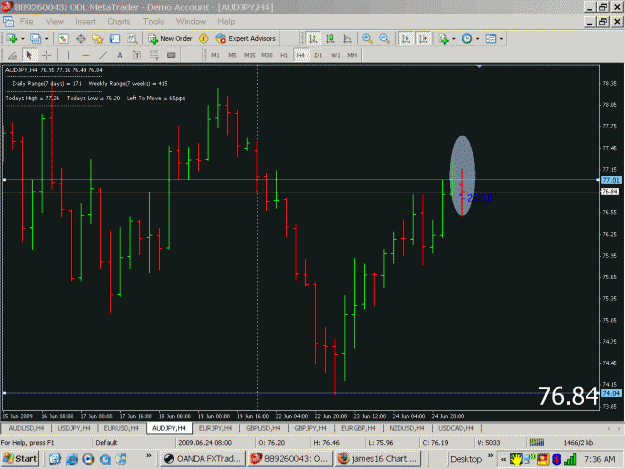
Task: Switch to W1 timeframe
Action: point(335,55)
